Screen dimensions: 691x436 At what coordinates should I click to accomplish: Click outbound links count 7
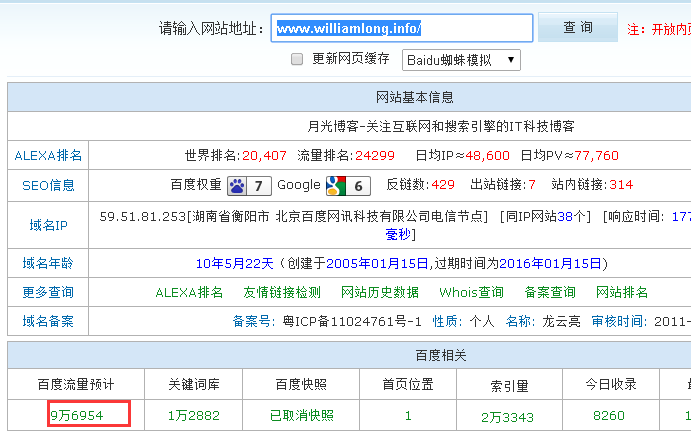pyautogui.click(x=532, y=185)
